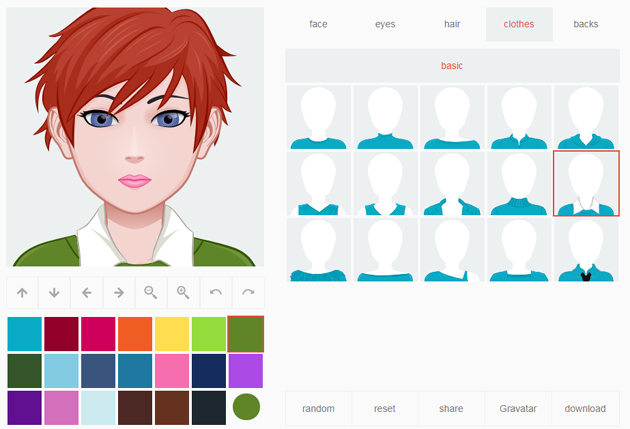Open the backs tab
This screenshot has width=630, height=429.
[586, 24]
